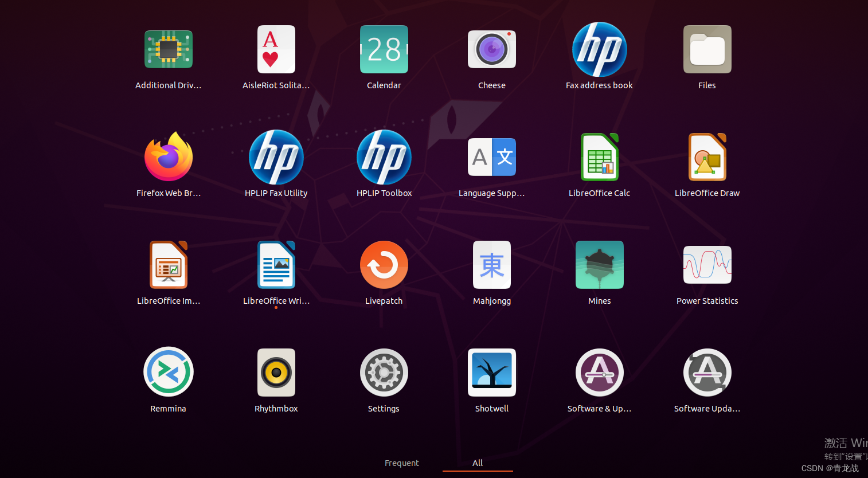Image resolution: width=868 pixels, height=478 pixels.
Task: Open the Additional Drivers app icon
Action: pos(169,49)
